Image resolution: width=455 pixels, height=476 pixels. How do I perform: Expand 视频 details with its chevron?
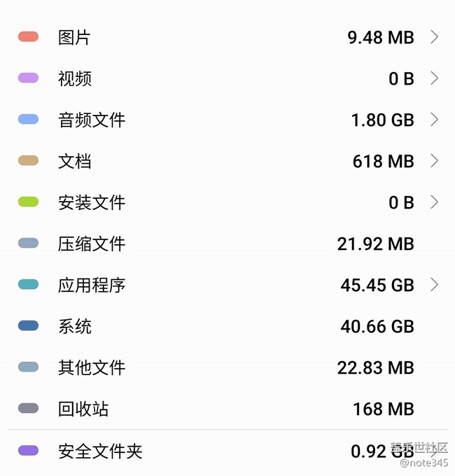tap(434, 78)
